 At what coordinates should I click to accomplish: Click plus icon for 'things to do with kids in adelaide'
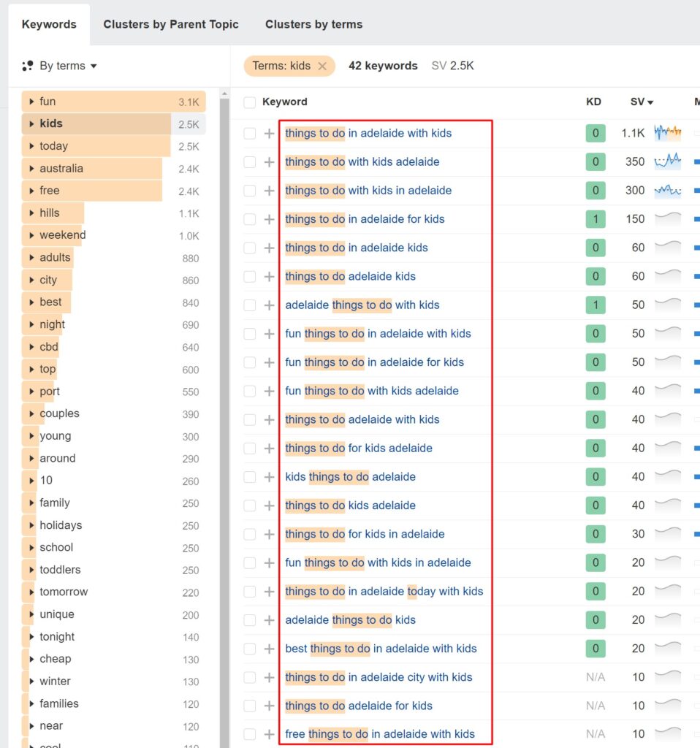[x=269, y=191]
